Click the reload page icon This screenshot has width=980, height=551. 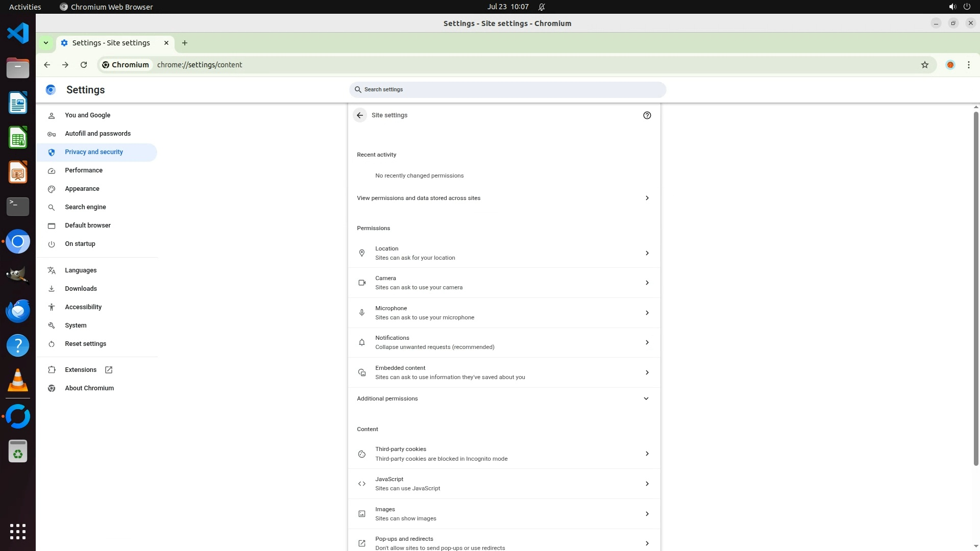click(84, 65)
